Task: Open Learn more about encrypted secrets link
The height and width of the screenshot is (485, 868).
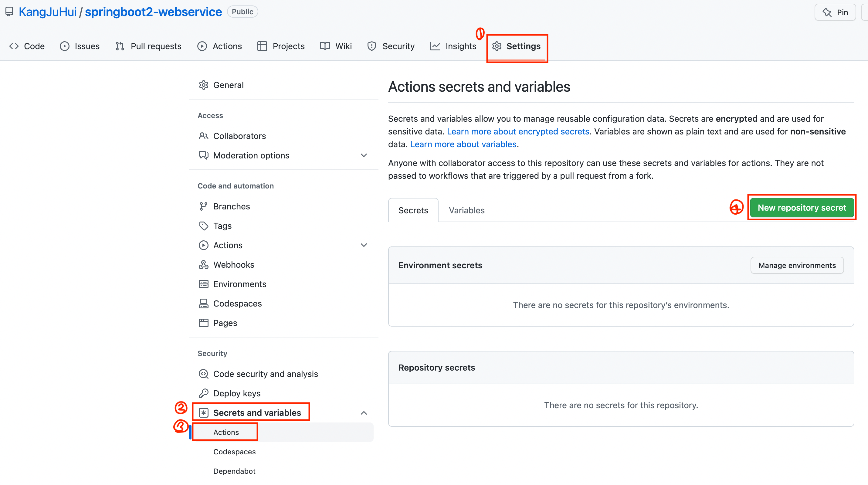Action: click(518, 131)
